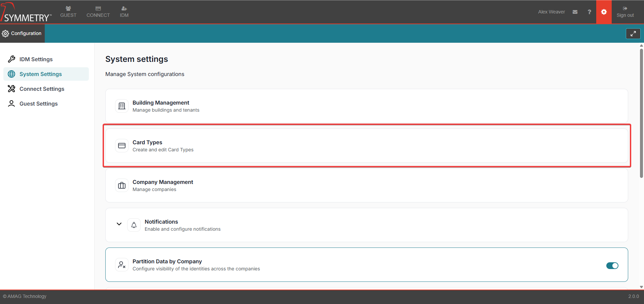
Task: Click the Card Types card icon
Action: (x=122, y=146)
